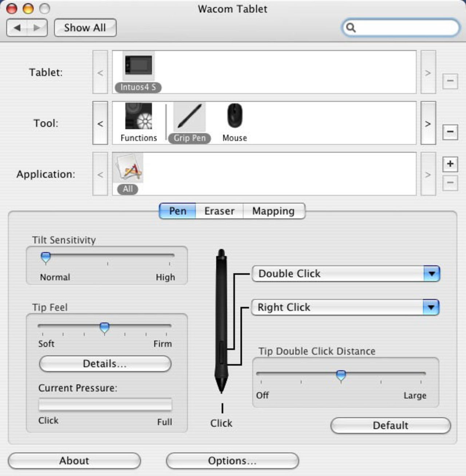Remove the selected tool with the minus button
Screen dimensions: 466x476
pos(450,132)
